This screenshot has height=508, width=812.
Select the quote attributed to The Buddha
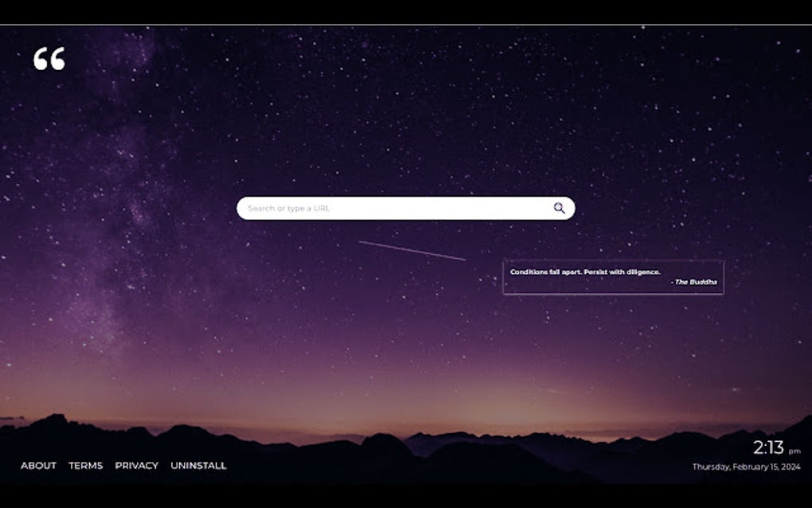point(612,276)
